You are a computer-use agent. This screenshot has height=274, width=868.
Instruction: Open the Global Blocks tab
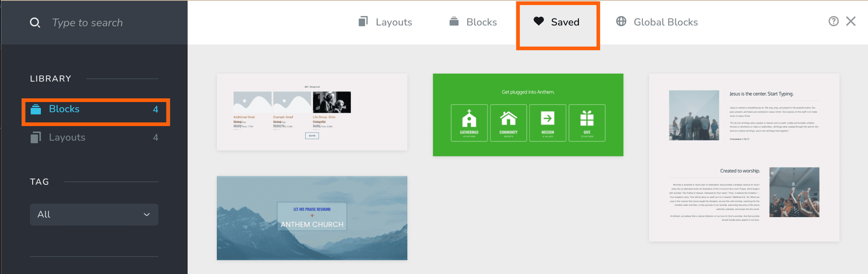coord(657,22)
